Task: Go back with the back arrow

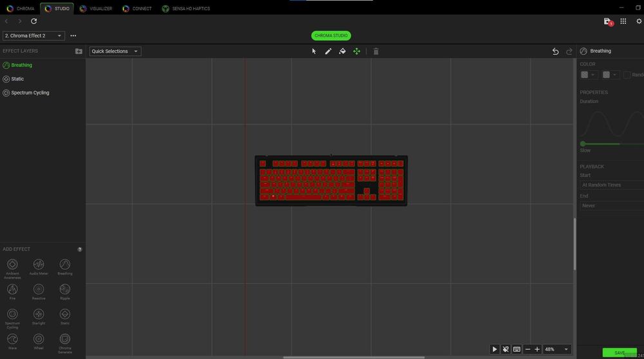Action: click(6, 21)
